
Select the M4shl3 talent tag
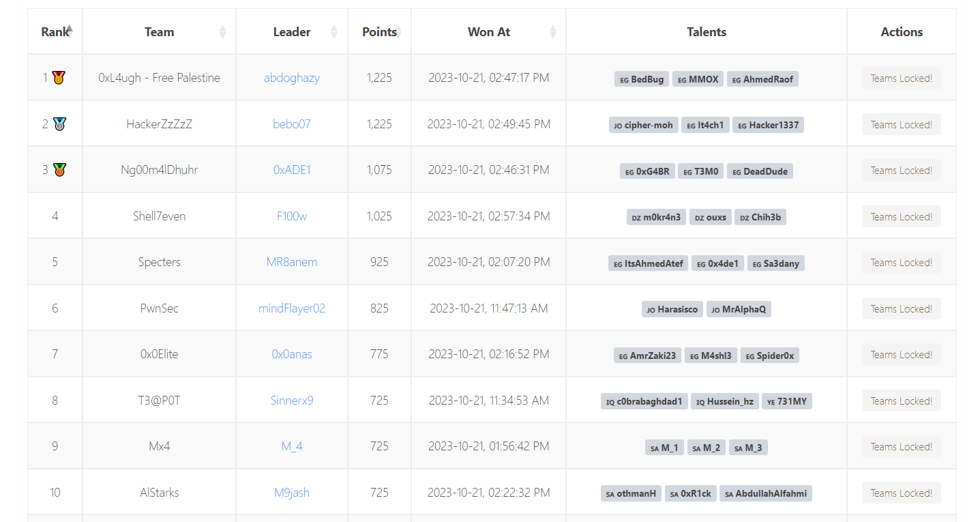(711, 356)
